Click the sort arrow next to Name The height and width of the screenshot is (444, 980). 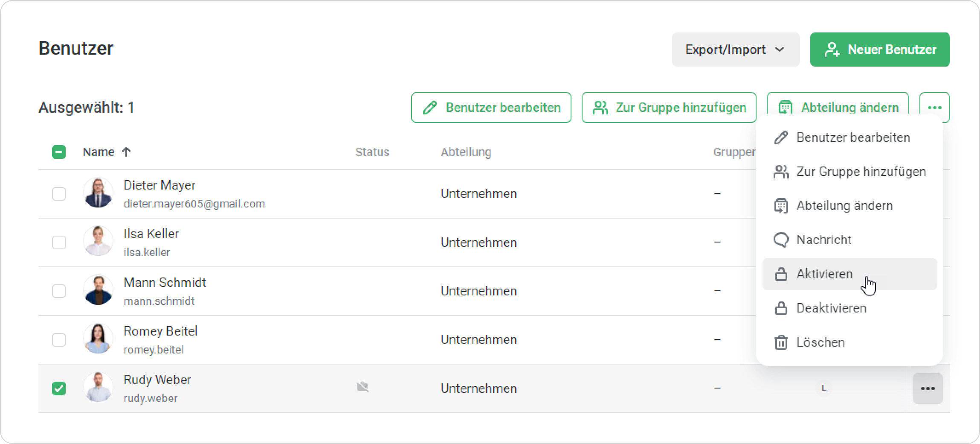126,152
